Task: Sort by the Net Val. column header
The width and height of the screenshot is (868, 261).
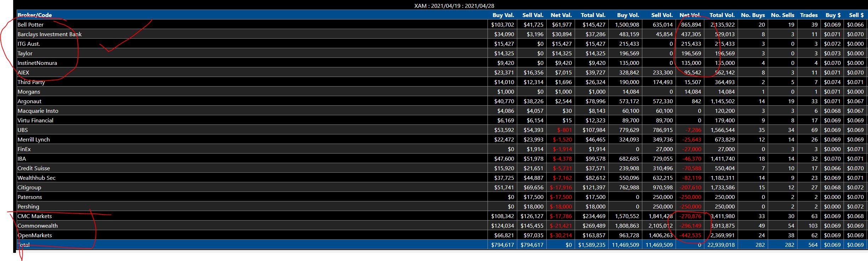Action: (561, 15)
